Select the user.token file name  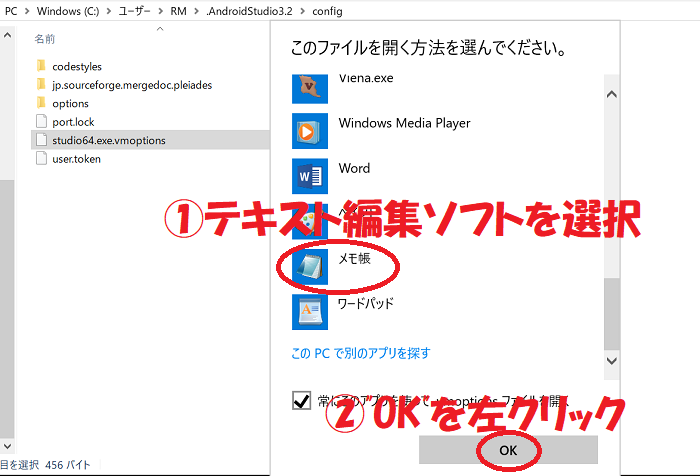76,159
